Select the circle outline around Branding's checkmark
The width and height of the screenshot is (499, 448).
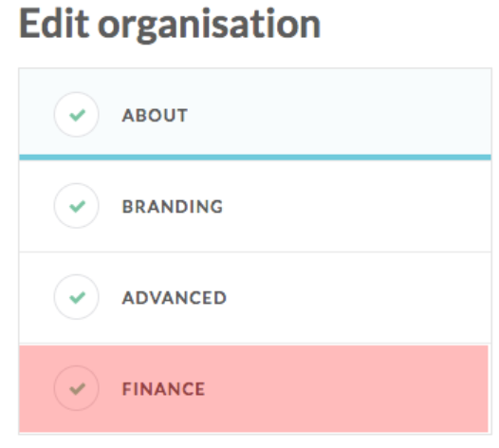pos(77,206)
